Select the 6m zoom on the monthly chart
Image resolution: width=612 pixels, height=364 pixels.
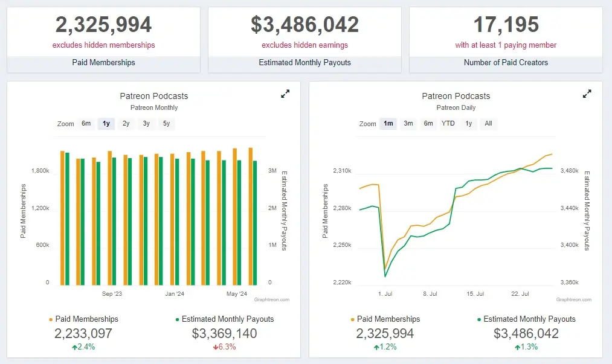86,123
